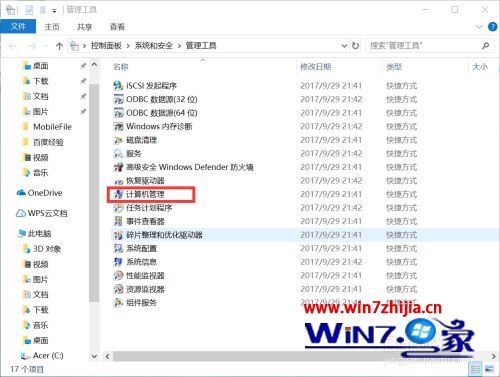
Task: Open Acer (C:) drive in sidebar
Action: point(42,356)
